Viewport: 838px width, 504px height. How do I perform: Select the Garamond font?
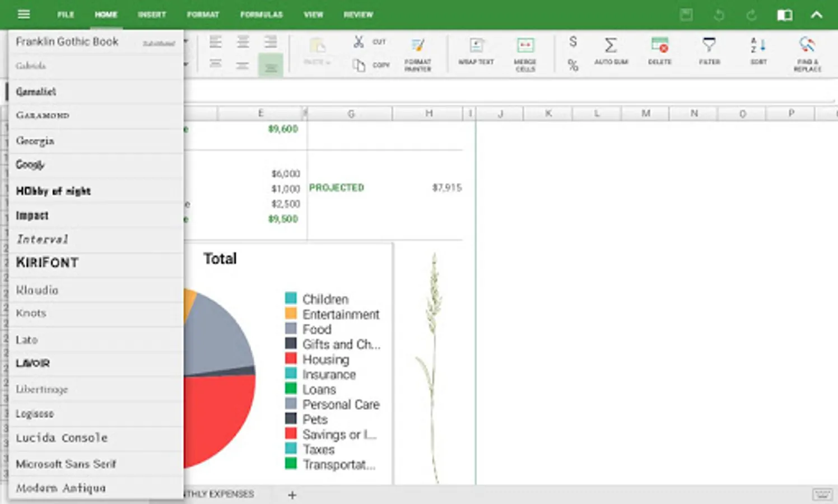click(96, 115)
